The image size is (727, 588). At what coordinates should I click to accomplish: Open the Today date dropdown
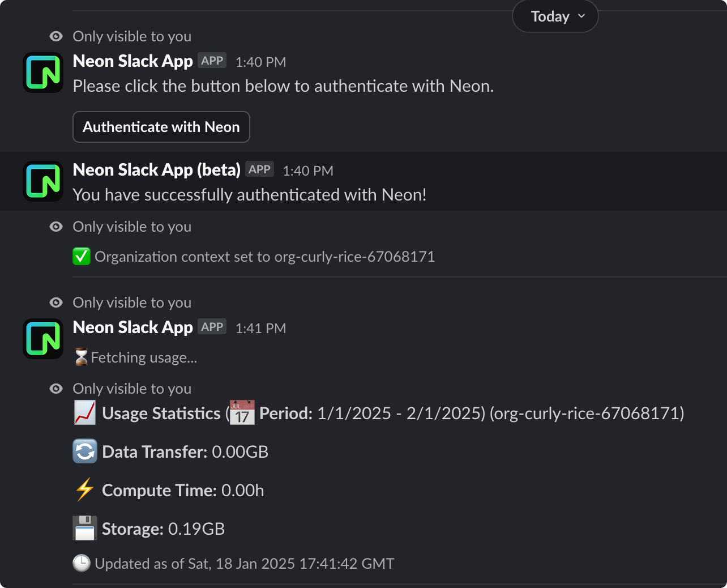[x=555, y=16]
